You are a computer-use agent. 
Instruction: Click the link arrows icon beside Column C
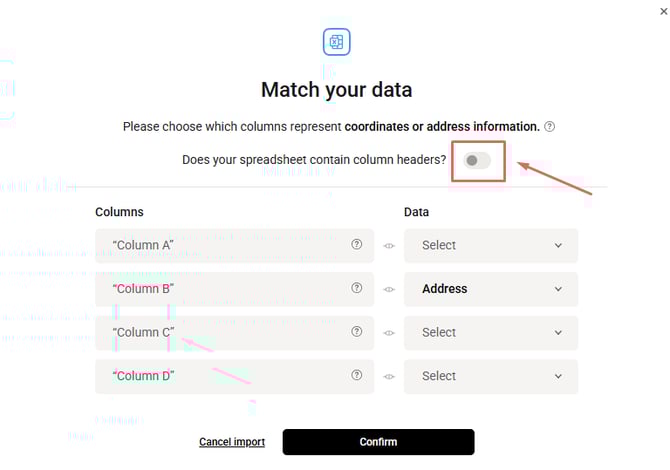(x=389, y=333)
